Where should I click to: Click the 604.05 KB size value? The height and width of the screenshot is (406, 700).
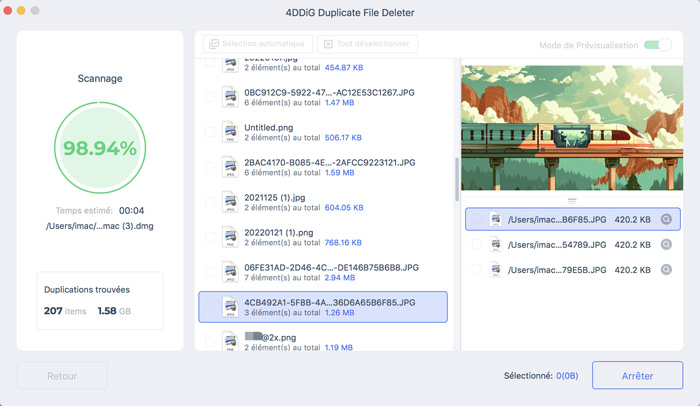pos(344,208)
